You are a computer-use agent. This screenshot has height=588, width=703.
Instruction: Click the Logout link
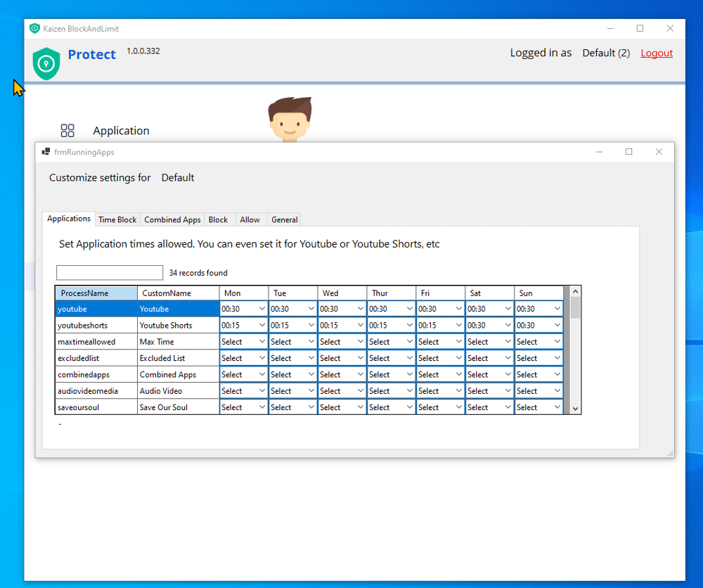[657, 53]
